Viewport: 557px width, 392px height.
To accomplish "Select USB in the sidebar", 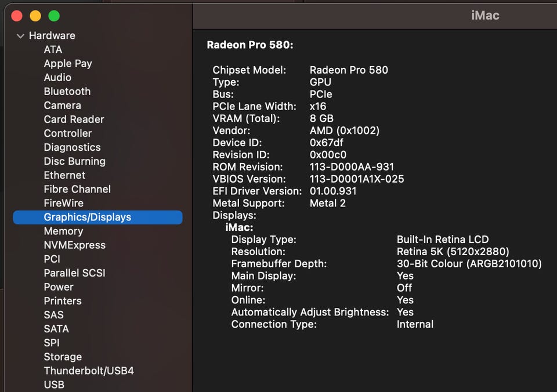I will point(54,384).
